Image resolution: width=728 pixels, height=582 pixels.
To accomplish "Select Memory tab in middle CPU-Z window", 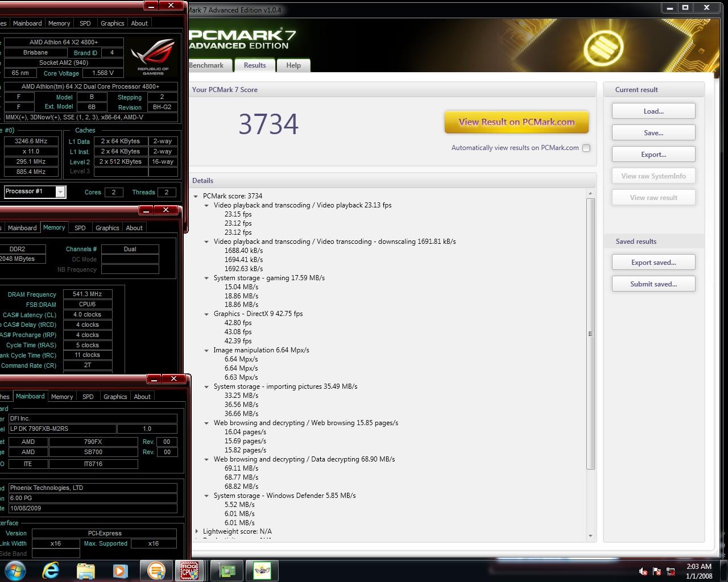I will pos(54,227).
